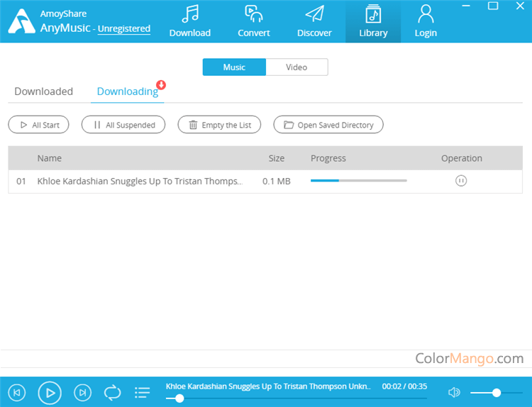The height and width of the screenshot is (407, 532).
Task: Show the playlist queue
Action: click(x=143, y=392)
